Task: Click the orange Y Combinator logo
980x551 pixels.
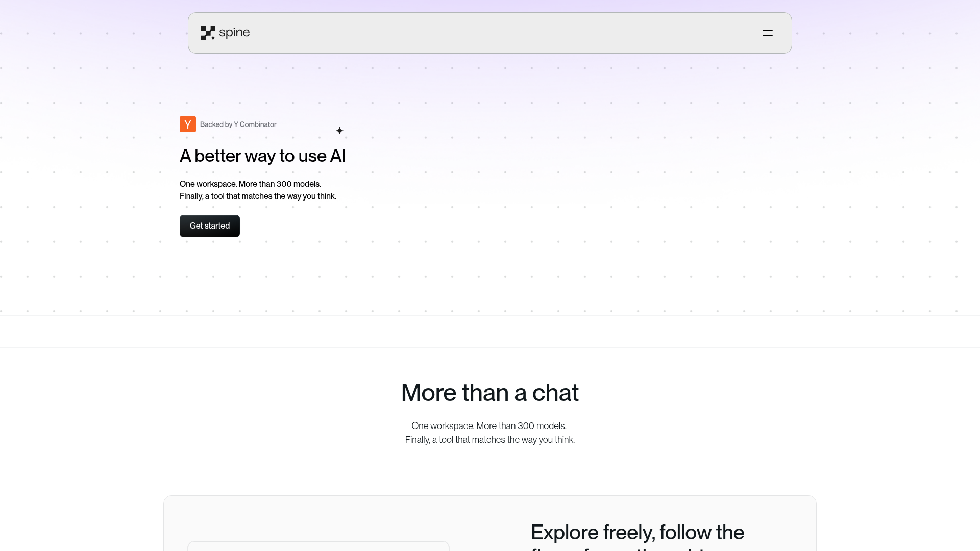Action: point(188,124)
